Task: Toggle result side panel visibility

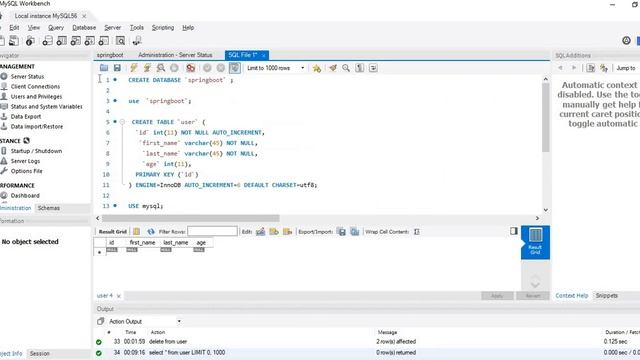Action: 513,231
